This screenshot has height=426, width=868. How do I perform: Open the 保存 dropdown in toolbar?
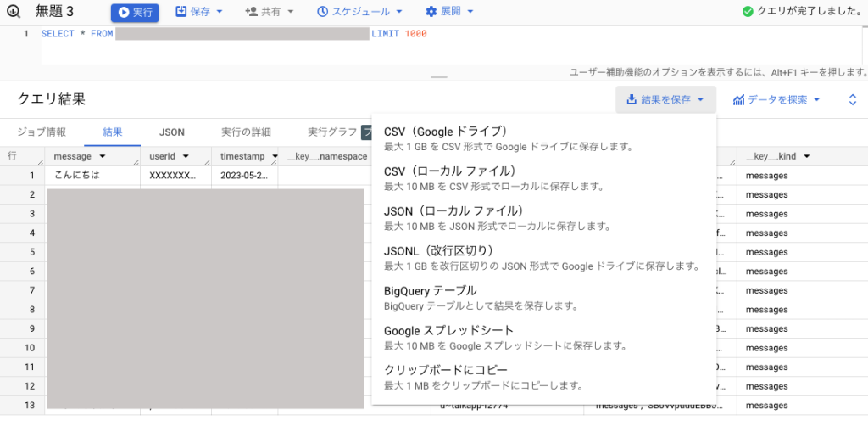tap(199, 12)
